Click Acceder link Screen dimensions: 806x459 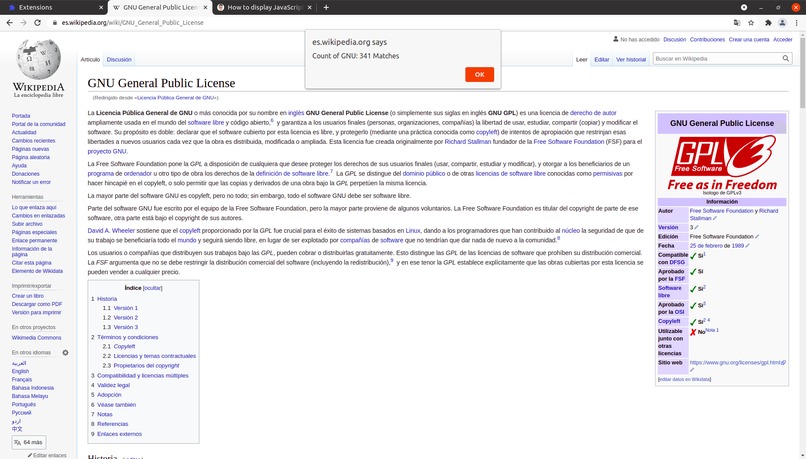coord(782,40)
